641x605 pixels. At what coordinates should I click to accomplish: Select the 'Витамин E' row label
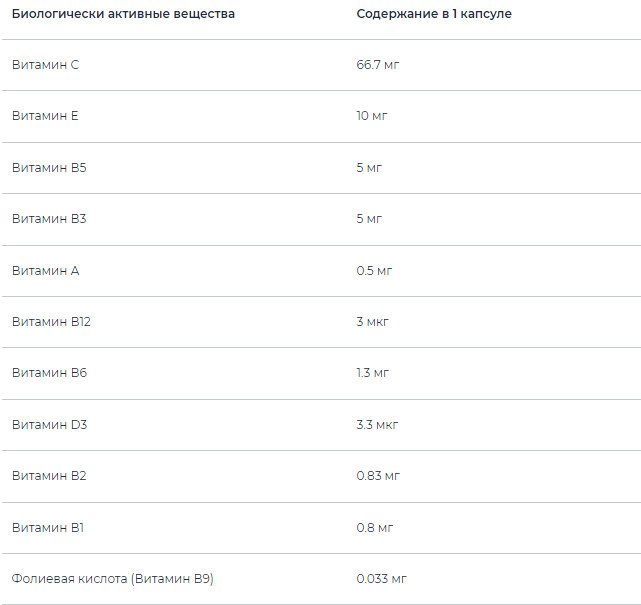pyautogui.click(x=45, y=116)
